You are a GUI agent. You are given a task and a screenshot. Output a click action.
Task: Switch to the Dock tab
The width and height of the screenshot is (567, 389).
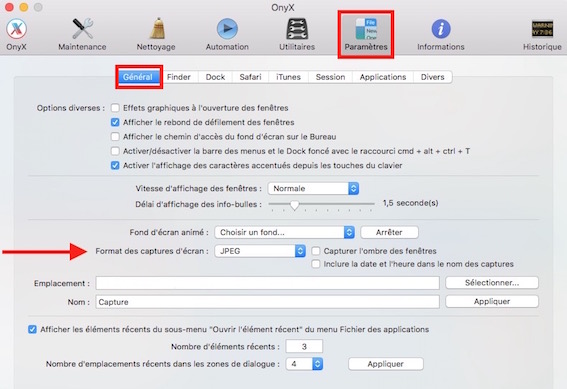point(215,77)
